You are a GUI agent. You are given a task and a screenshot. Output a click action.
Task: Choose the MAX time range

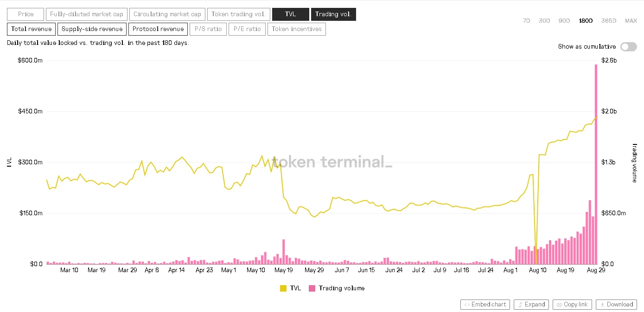pos(631,21)
